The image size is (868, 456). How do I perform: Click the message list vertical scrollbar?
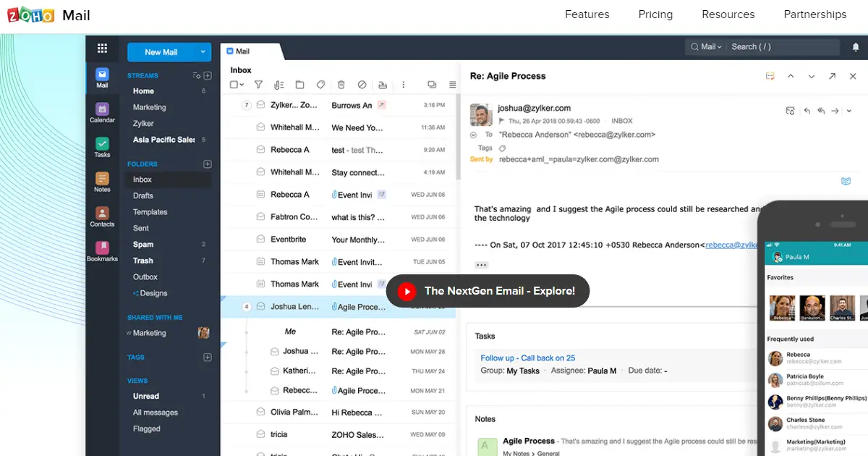(x=459, y=138)
